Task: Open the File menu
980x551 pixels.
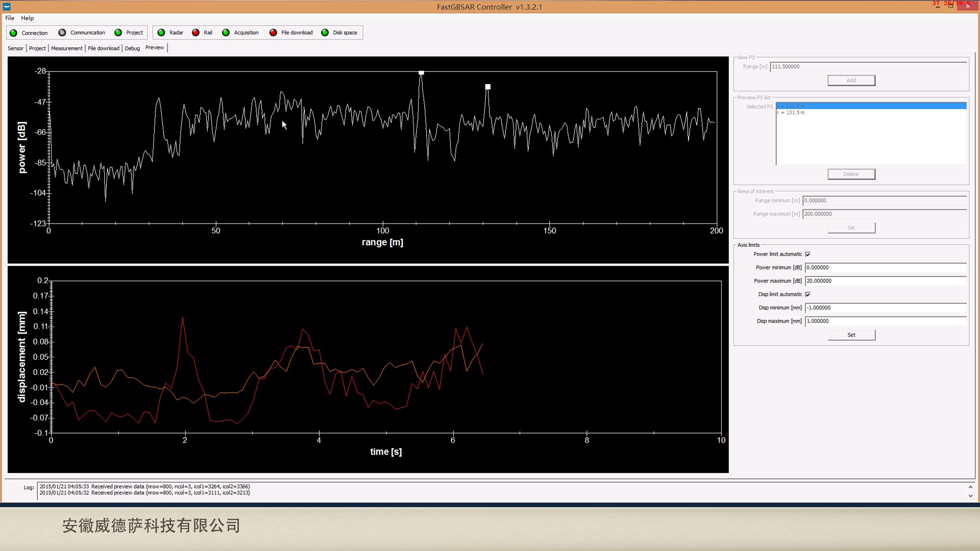Action: [10, 18]
